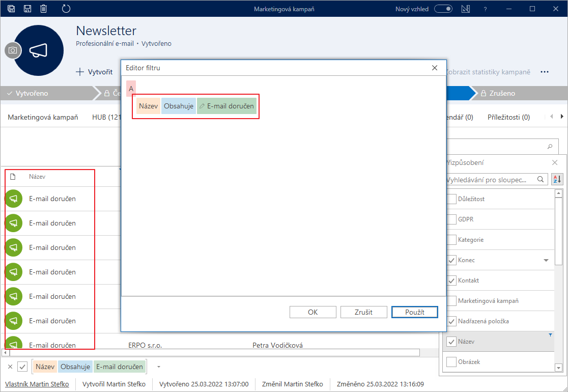
Task: Click the Save and Close icon
Action: [x=11, y=9]
